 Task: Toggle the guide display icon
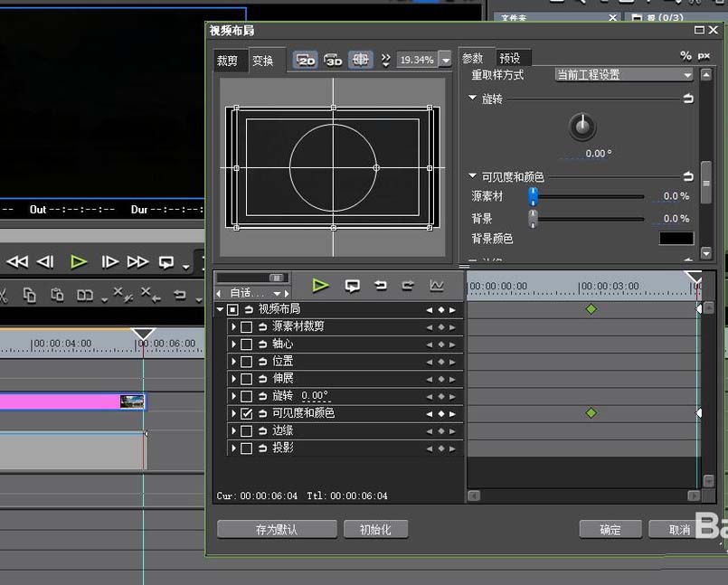tap(360, 60)
